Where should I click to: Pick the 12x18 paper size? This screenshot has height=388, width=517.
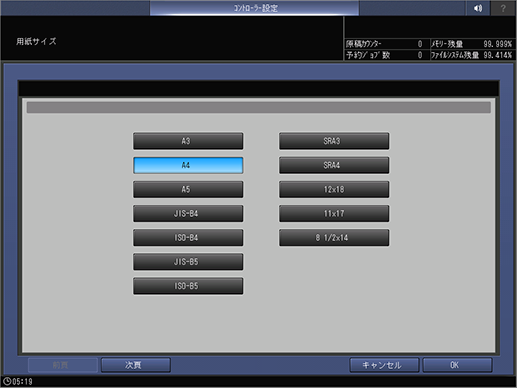[x=334, y=189]
